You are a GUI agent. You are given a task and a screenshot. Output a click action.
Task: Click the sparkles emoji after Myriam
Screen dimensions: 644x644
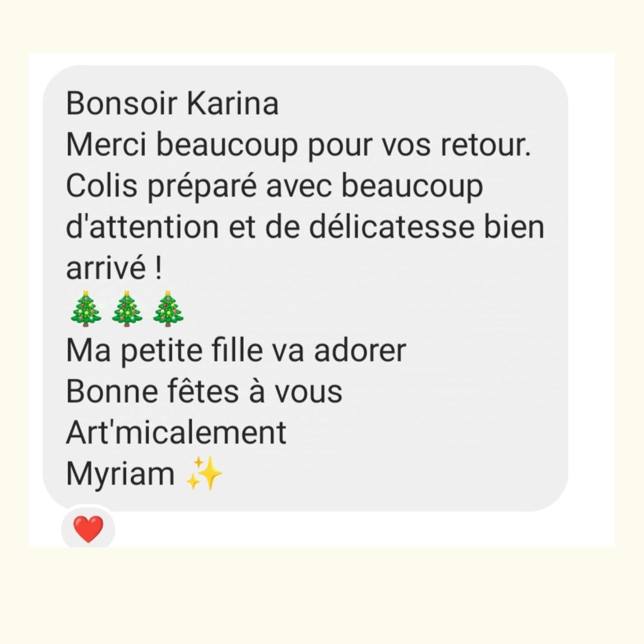pos(204,473)
